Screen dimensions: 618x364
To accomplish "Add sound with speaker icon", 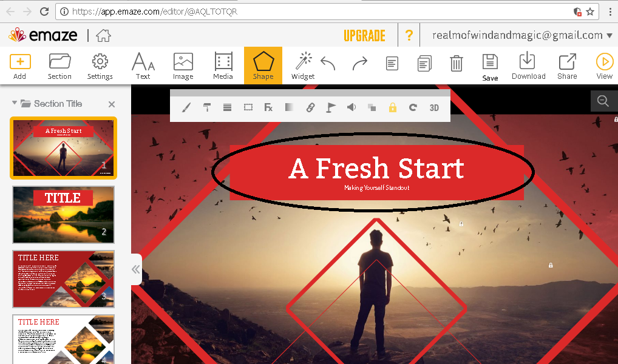I will pyautogui.click(x=351, y=107).
